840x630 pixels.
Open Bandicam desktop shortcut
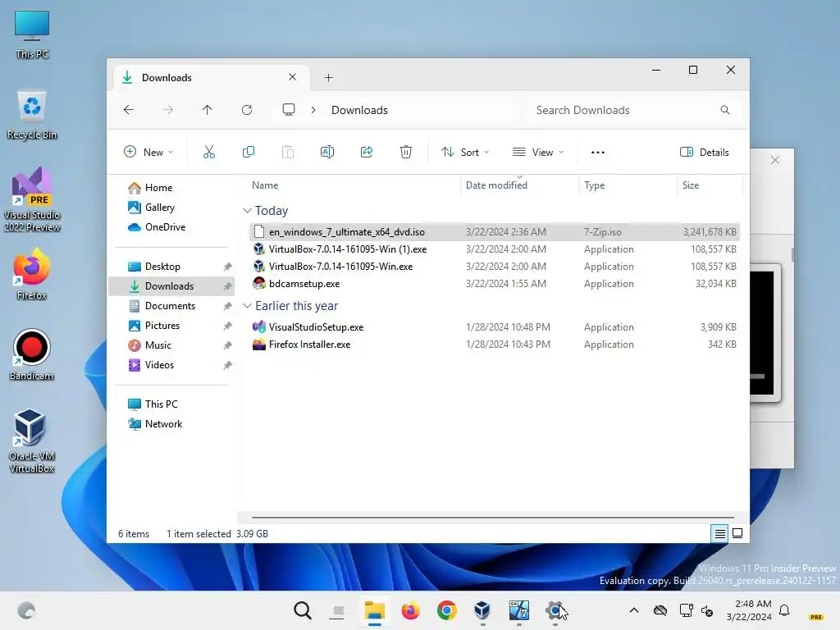(32, 354)
